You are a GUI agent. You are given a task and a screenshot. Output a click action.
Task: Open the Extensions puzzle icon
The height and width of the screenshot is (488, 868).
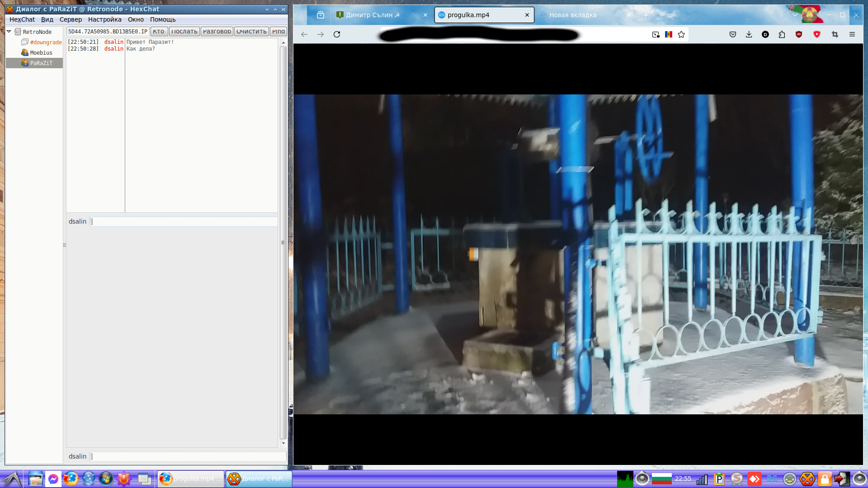pos(782,34)
